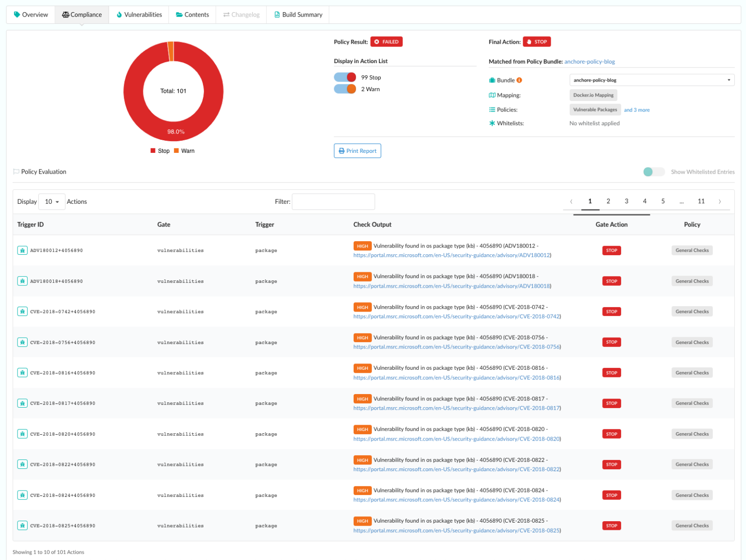Screen dimensions: 746x560
Task: Toggle the 2 Warn switch
Action: [345, 89]
